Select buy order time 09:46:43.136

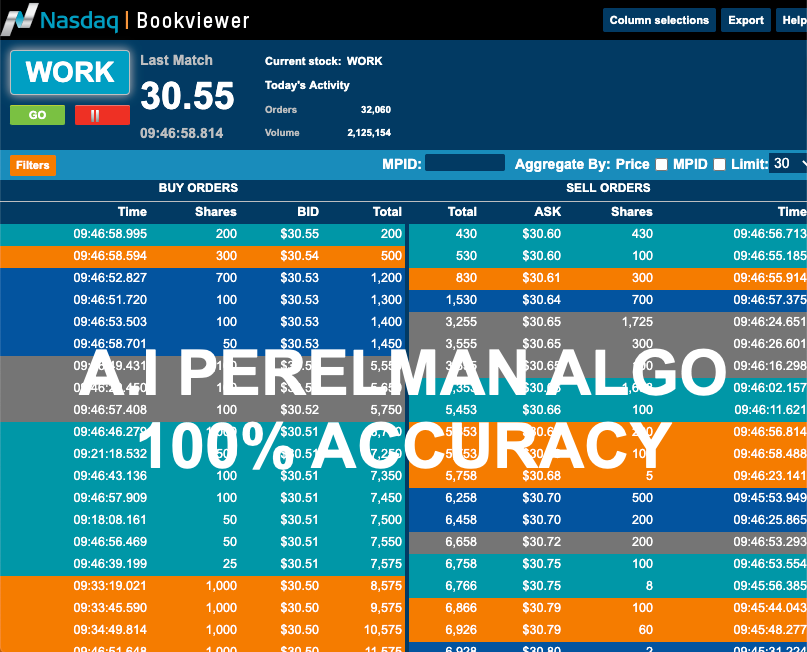[110, 476]
